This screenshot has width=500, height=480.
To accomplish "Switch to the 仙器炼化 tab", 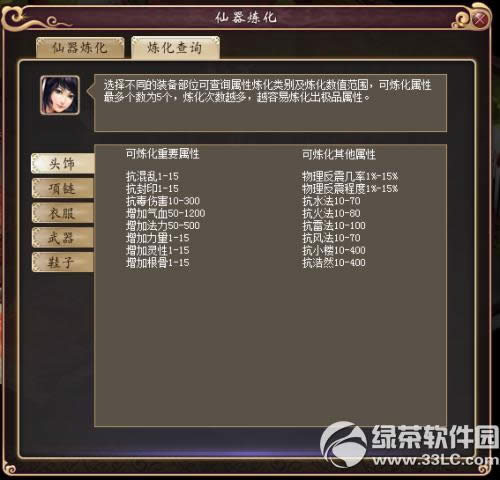I will pos(80,48).
